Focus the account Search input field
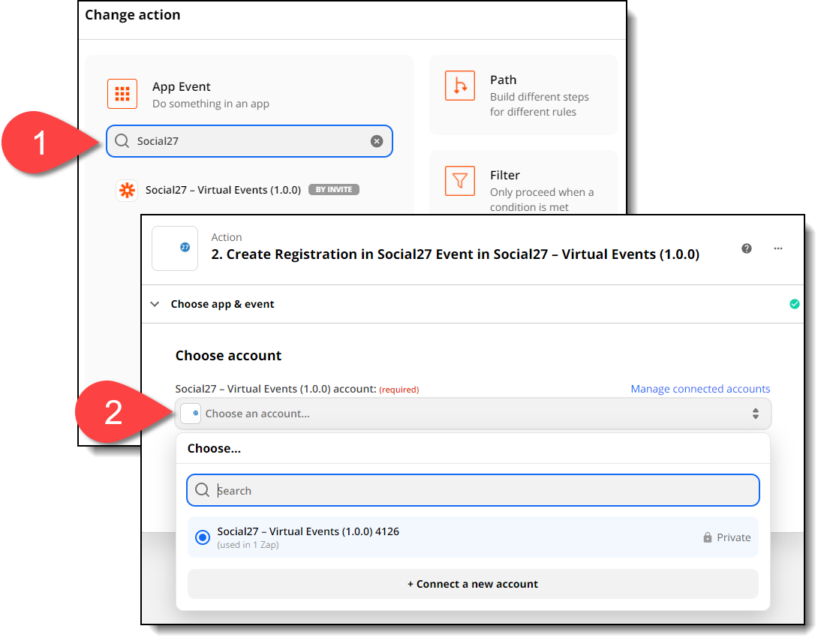The width and height of the screenshot is (824, 644). [480, 491]
